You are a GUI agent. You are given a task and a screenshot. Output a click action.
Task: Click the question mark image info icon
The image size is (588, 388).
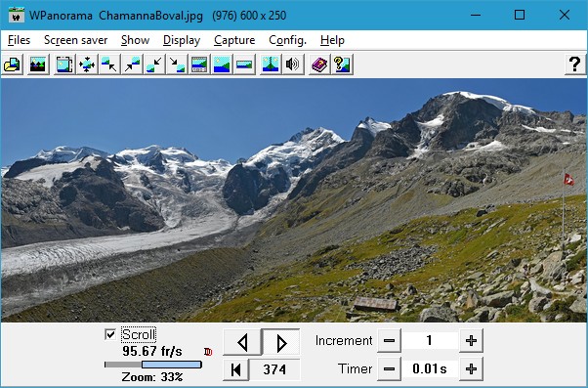(x=342, y=65)
